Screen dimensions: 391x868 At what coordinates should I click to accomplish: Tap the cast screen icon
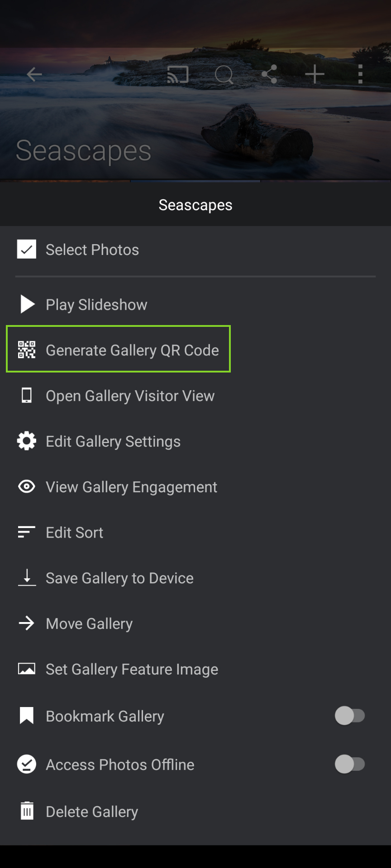click(178, 75)
